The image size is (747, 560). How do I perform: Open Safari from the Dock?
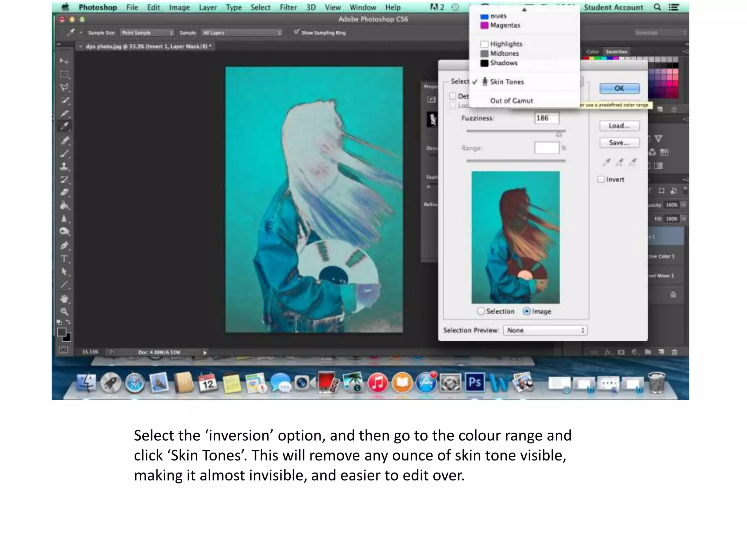click(x=135, y=384)
